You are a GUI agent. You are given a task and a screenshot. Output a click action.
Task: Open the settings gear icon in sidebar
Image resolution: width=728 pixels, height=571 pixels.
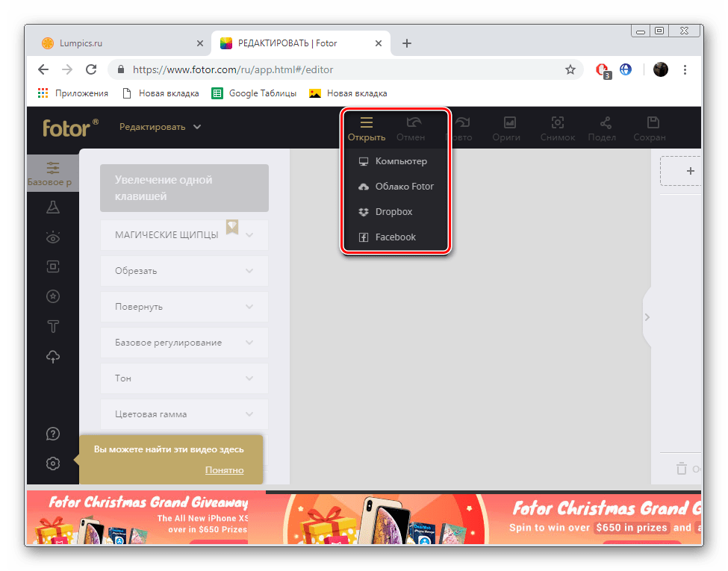[x=53, y=464]
